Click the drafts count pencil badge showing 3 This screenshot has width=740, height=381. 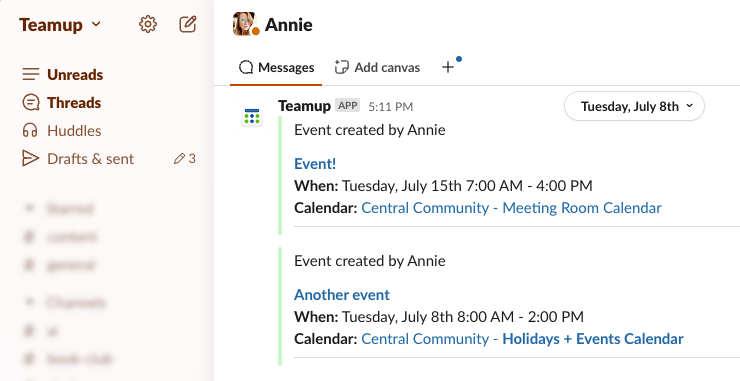tap(185, 159)
